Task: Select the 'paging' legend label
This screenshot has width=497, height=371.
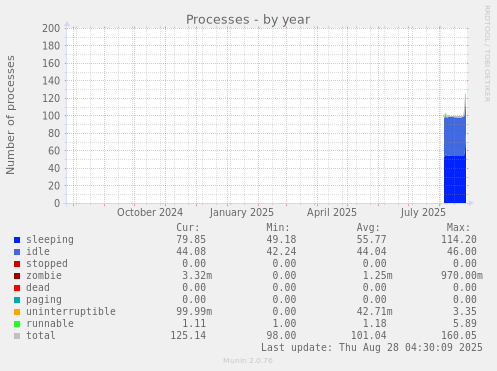Action: coord(44,300)
